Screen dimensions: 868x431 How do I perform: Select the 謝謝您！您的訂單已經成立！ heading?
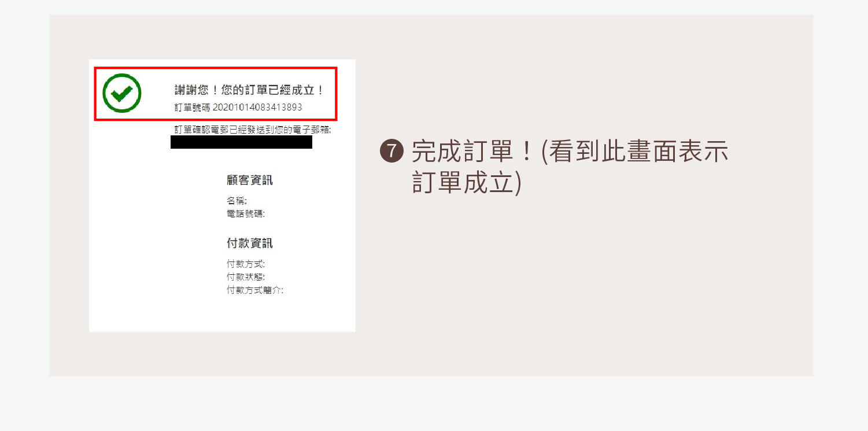249,90
